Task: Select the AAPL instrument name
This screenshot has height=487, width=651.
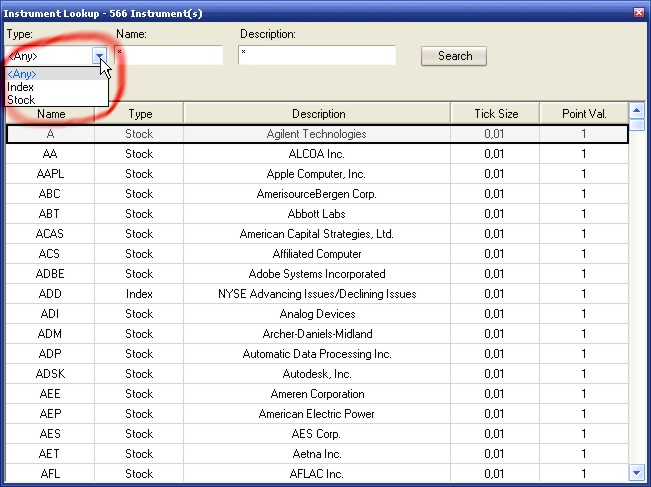Action: click(x=50, y=174)
